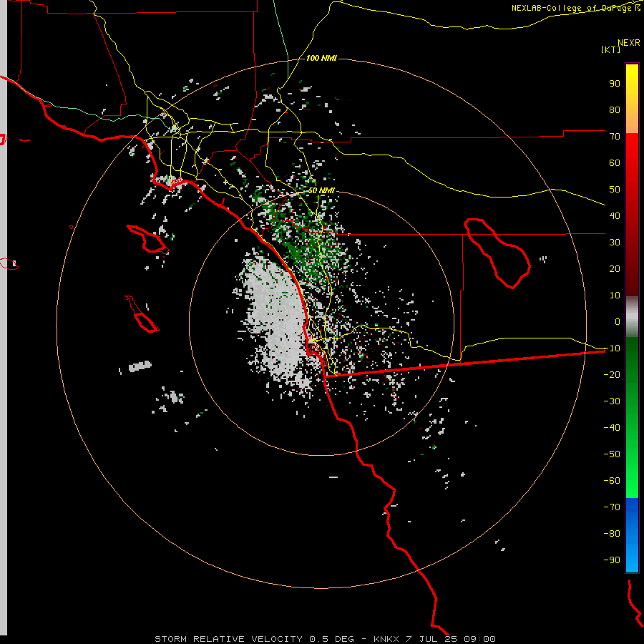The height and width of the screenshot is (644, 644).
Task: Click the [KT] units label
Action: pos(611,49)
